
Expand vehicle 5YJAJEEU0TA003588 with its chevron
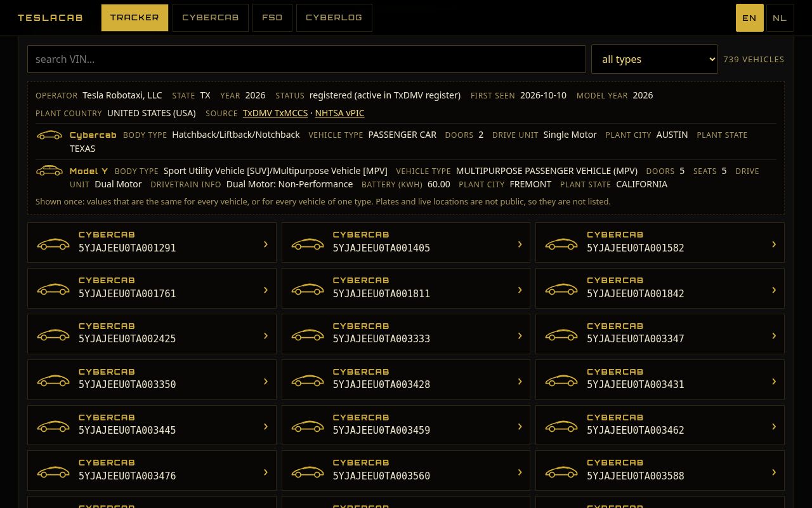[774, 472]
